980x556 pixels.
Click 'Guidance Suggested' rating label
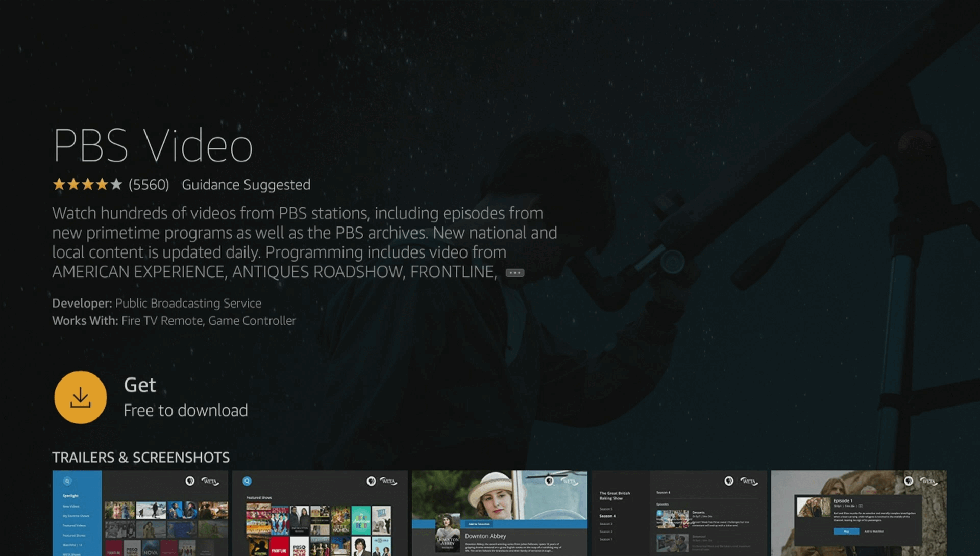(x=246, y=185)
